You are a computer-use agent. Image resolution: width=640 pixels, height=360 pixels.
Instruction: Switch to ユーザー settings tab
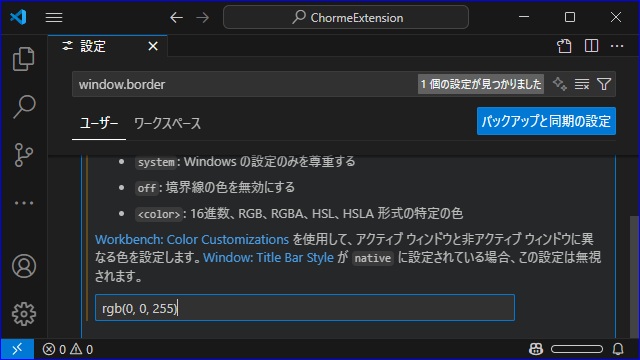click(x=99, y=123)
